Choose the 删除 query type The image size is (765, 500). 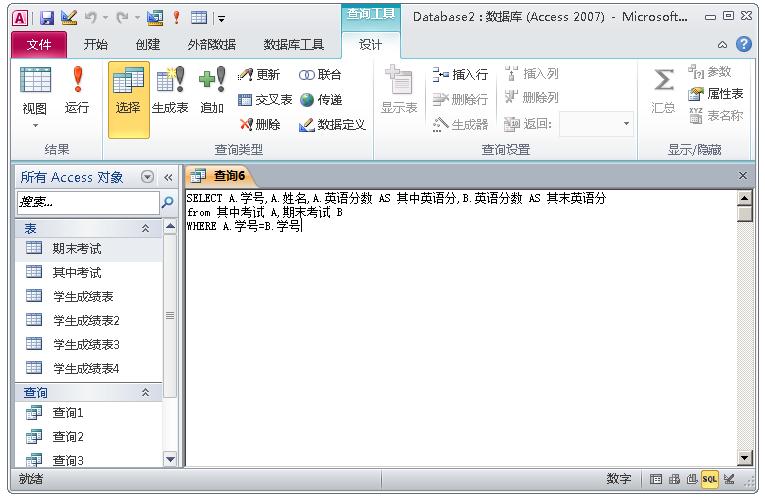[x=260, y=125]
